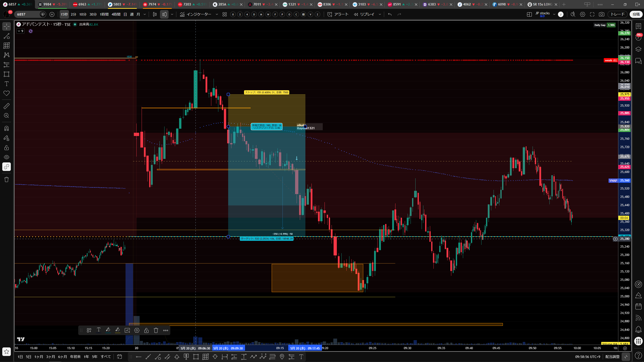Select the Text tool in left sidebar

click(7, 84)
